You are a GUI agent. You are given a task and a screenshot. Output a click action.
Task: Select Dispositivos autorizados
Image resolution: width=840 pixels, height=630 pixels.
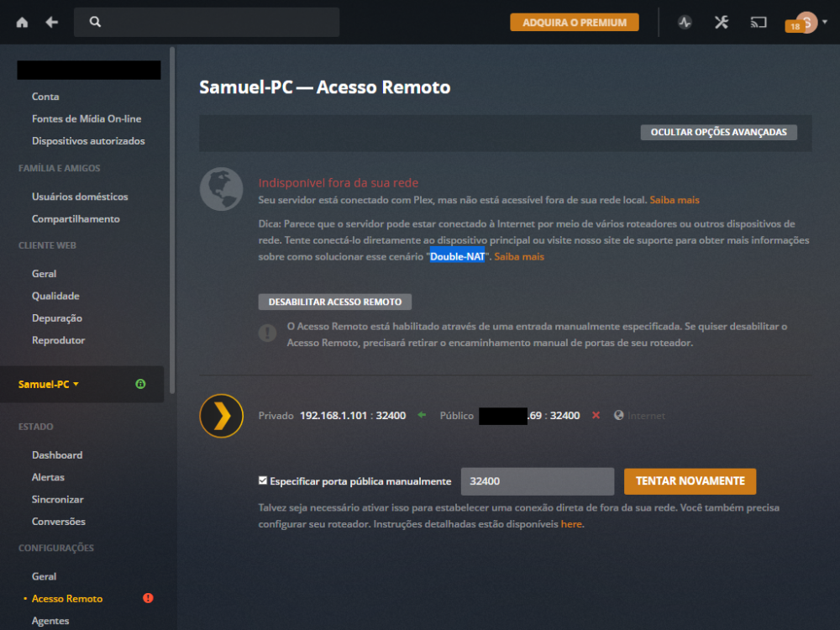pyautogui.click(x=88, y=141)
